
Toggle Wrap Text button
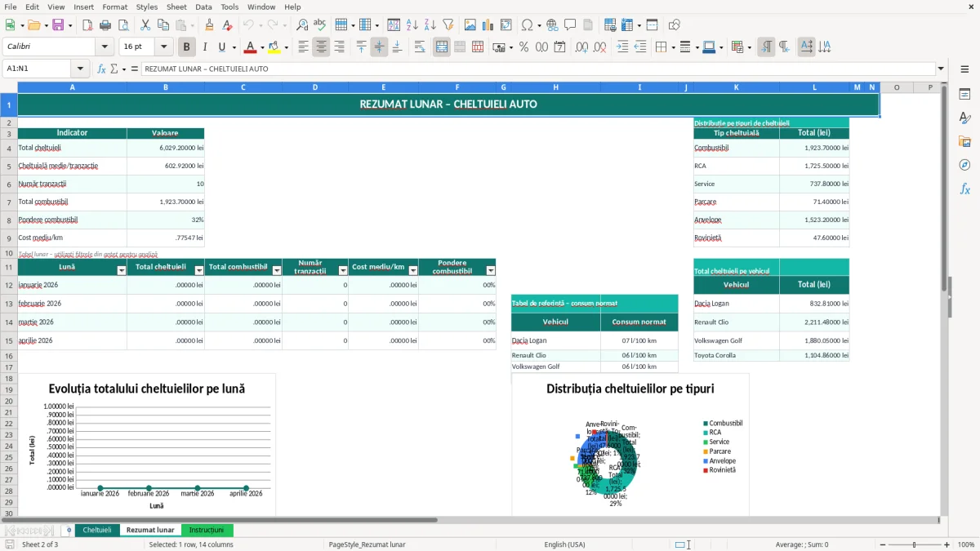[419, 47]
